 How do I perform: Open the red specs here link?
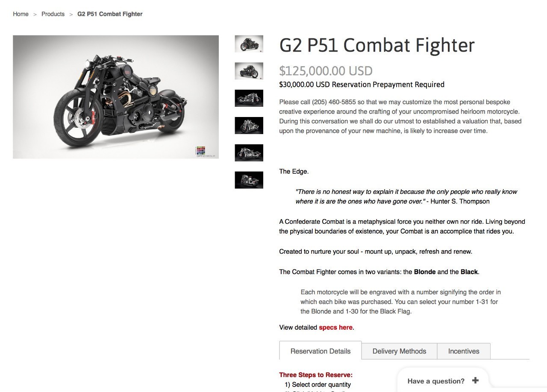coord(335,328)
